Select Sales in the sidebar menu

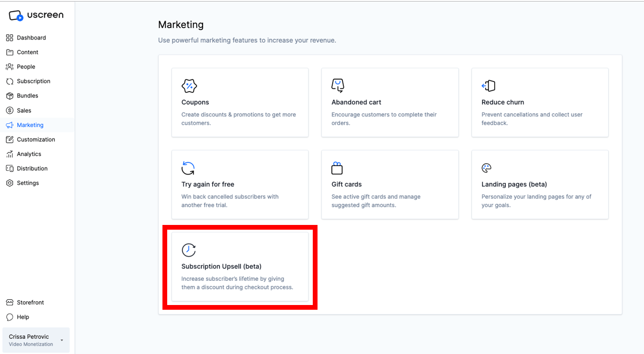click(x=24, y=111)
